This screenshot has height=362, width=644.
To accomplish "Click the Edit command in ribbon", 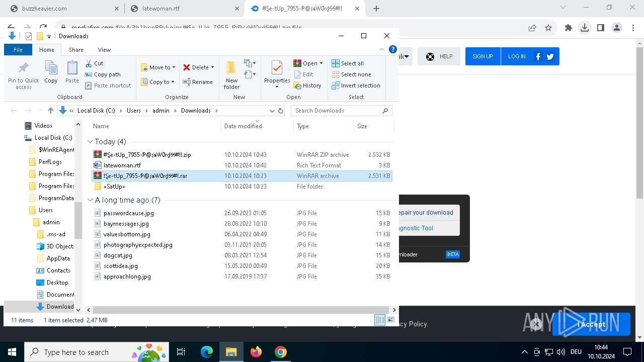I will [x=303, y=74].
